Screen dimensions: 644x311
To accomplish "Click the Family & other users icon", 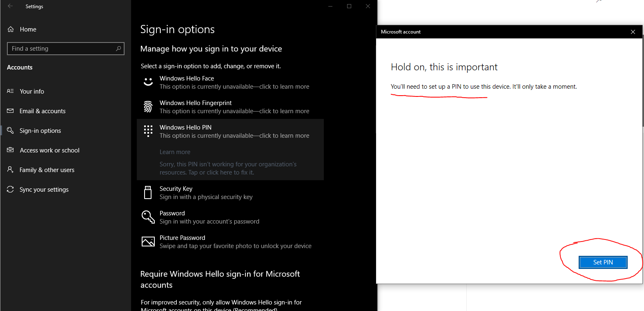I will point(11,170).
